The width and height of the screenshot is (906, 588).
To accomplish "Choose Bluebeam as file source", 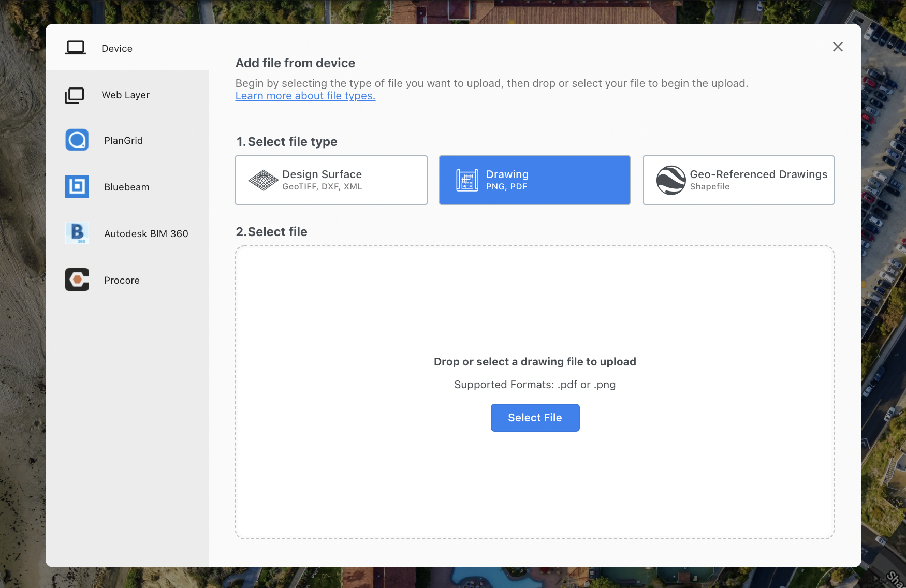I will (127, 187).
